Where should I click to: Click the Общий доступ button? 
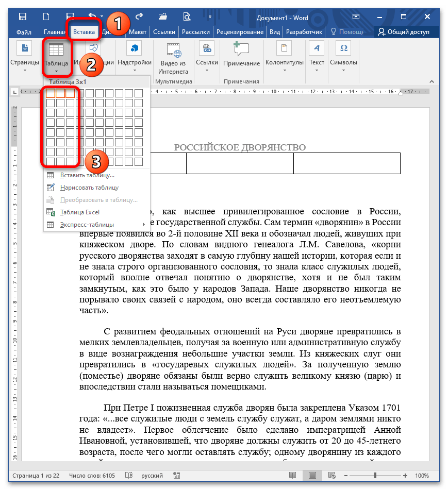(403, 32)
